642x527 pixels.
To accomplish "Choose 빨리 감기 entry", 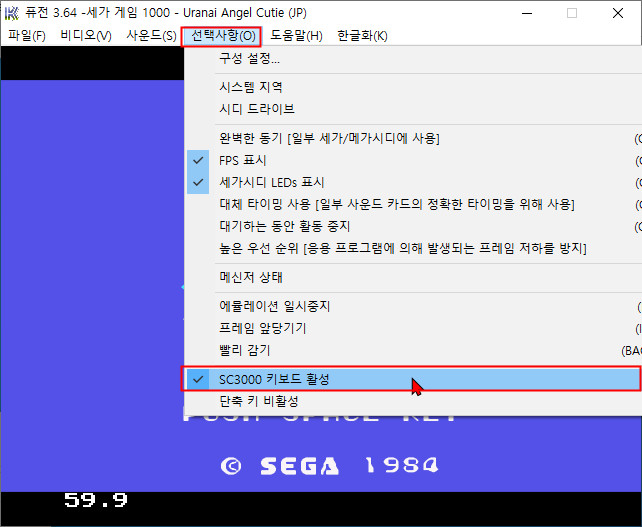I will coord(414,351).
